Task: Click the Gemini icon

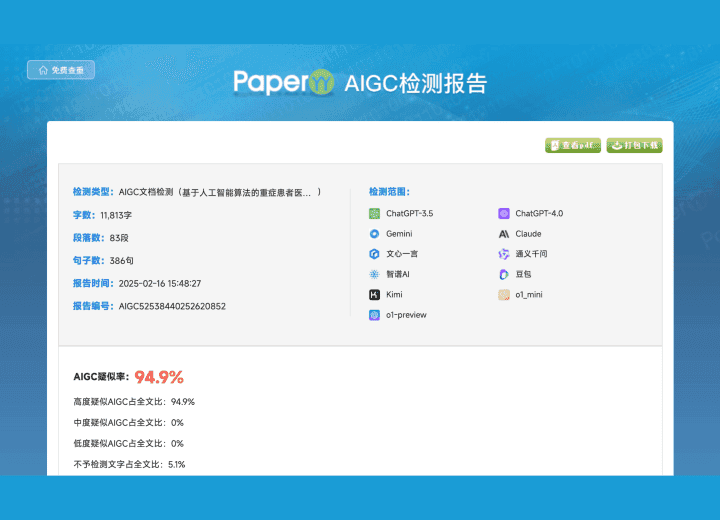Action: tap(374, 234)
